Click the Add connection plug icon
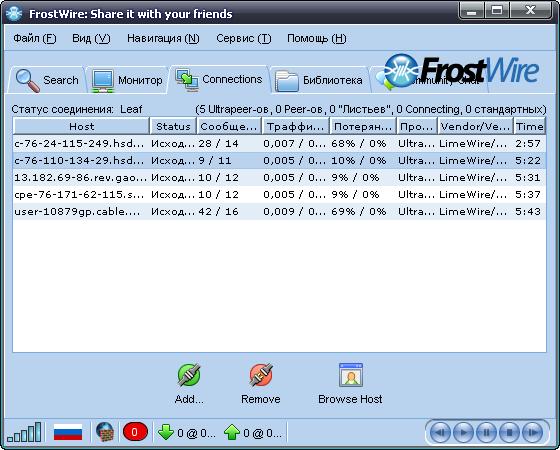The width and height of the screenshot is (560, 450). click(189, 375)
